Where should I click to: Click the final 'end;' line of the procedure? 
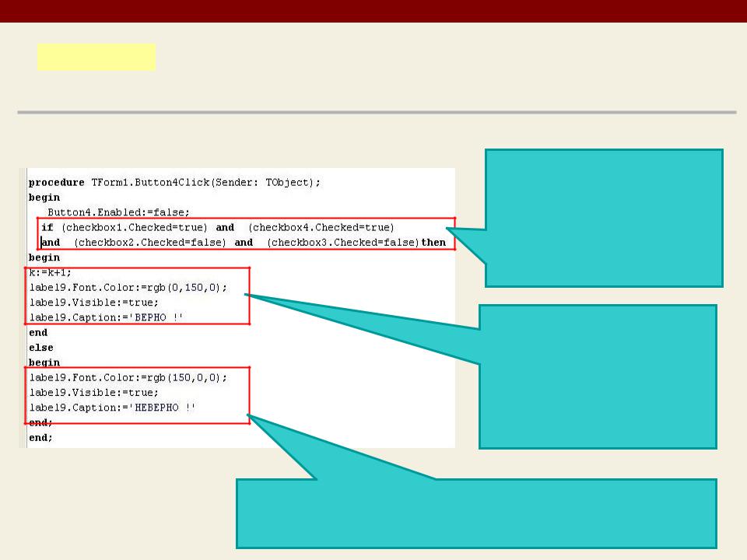coord(41,438)
